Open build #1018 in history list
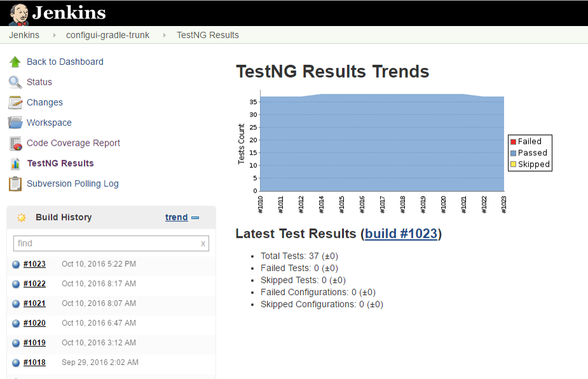The image size is (588, 379). (x=34, y=362)
